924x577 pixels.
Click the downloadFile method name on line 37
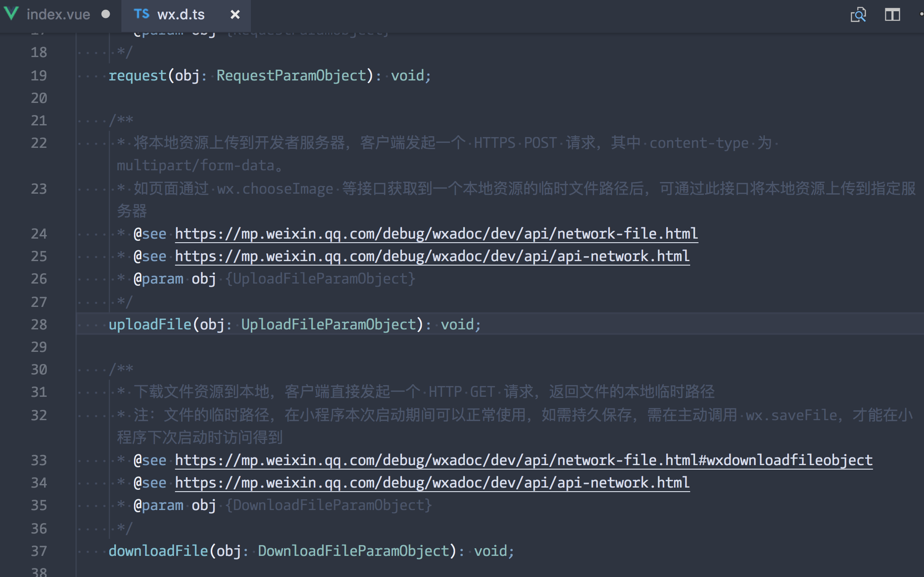(x=158, y=551)
